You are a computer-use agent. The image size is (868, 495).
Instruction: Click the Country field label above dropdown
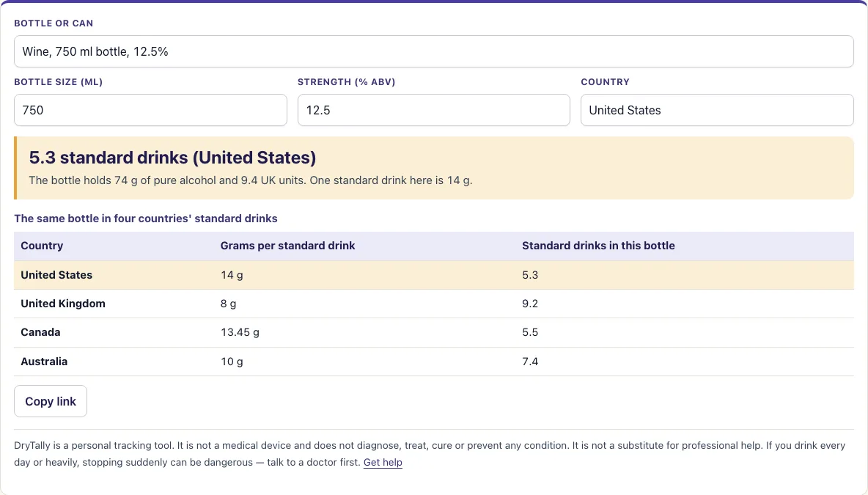[605, 82]
